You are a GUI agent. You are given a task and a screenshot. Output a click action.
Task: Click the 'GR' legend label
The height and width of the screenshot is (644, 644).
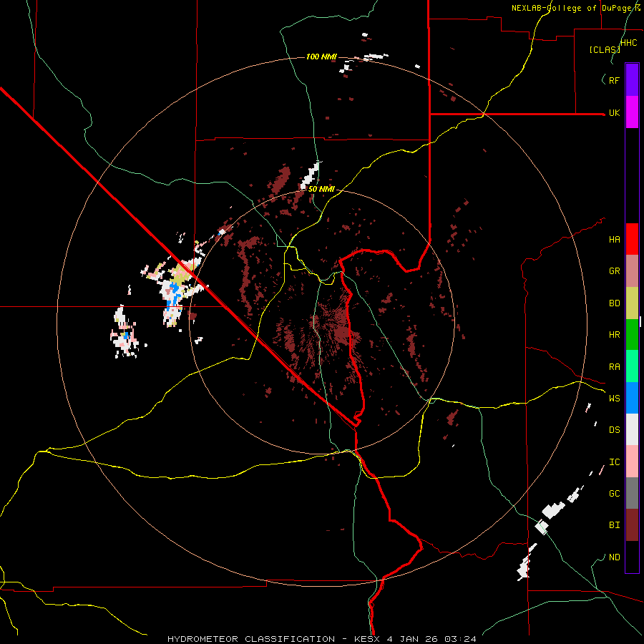[614, 271]
